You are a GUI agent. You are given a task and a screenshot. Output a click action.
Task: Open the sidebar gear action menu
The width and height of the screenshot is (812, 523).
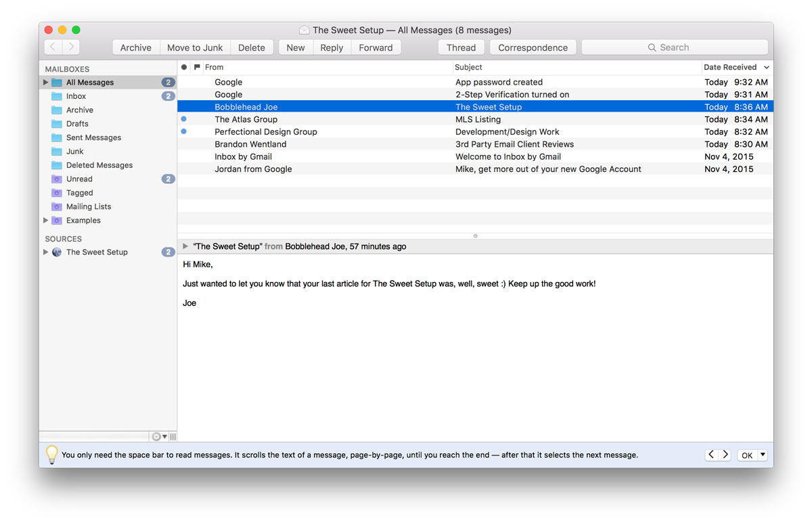[158, 437]
